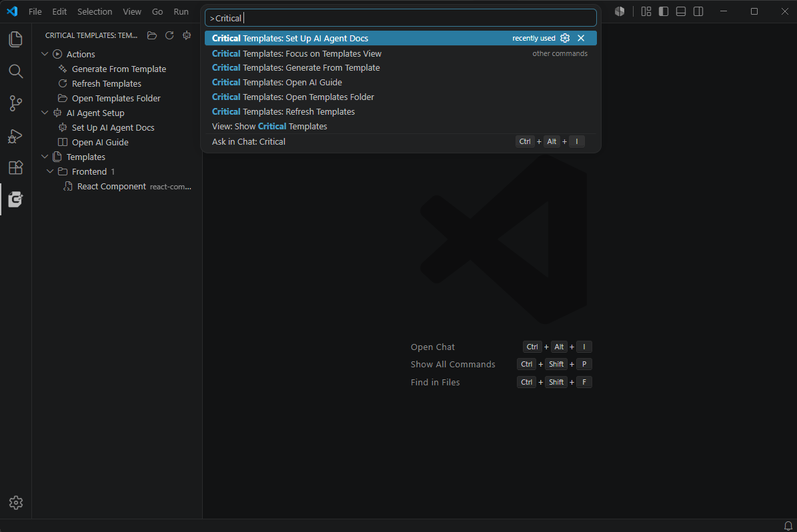
Task: Open the Copilot icon in title bar
Action: click(620, 11)
